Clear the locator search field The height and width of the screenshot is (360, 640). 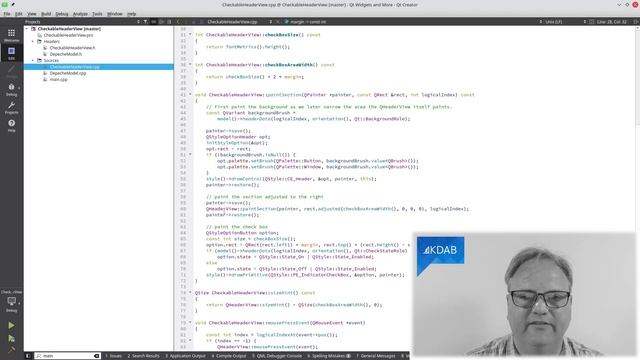click(97, 356)
